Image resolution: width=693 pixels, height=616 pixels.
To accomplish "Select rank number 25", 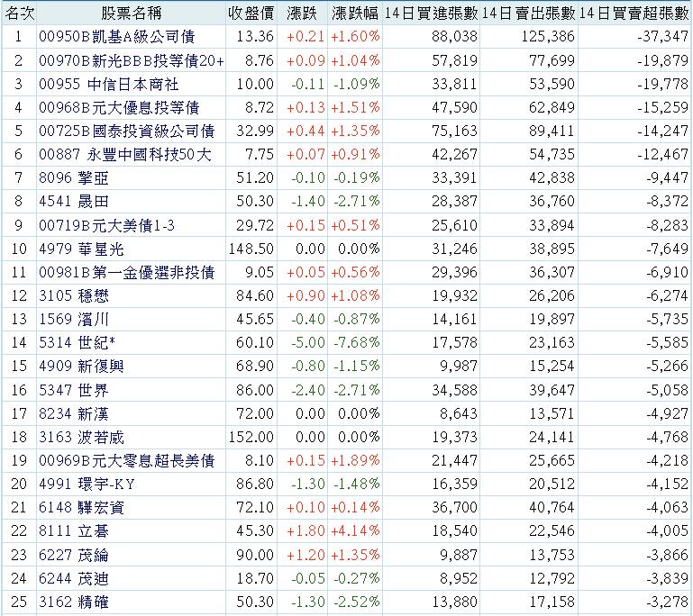I will coord(19,602).
